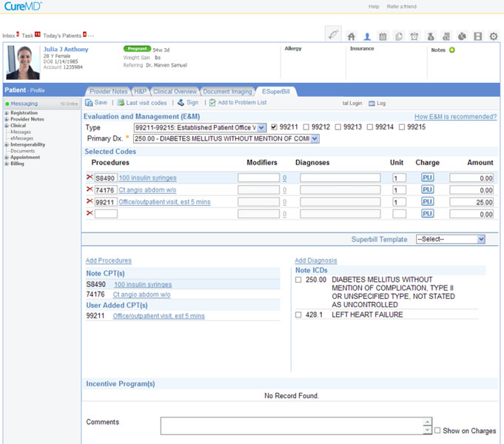Open the Inbox menu item
Viewport: 504px width, 444px height.
coord(9,36)
